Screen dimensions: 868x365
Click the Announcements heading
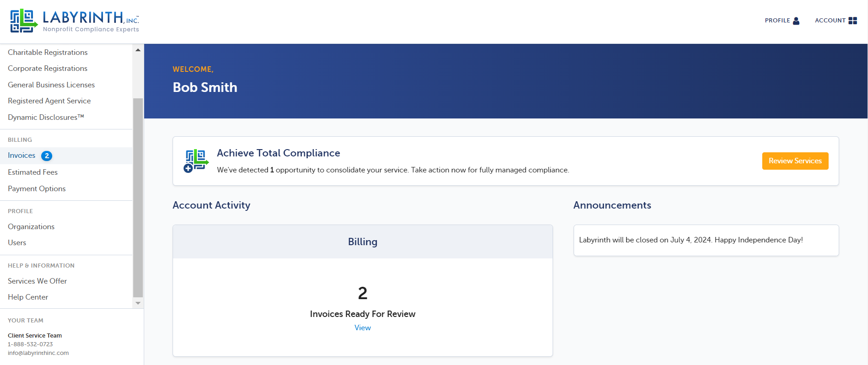[x=612, y=205]
